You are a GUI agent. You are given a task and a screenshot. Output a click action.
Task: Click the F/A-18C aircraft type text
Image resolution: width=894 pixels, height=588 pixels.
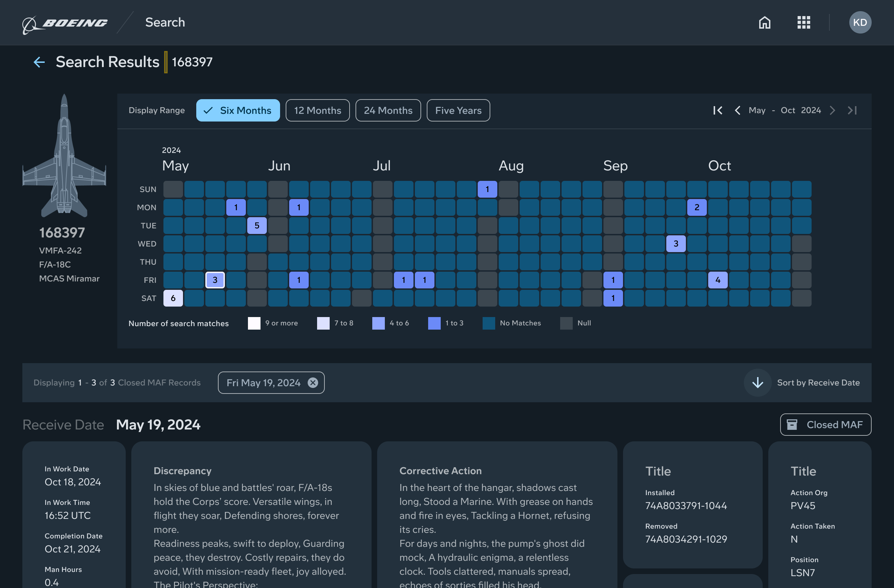(x=55, y=264)
